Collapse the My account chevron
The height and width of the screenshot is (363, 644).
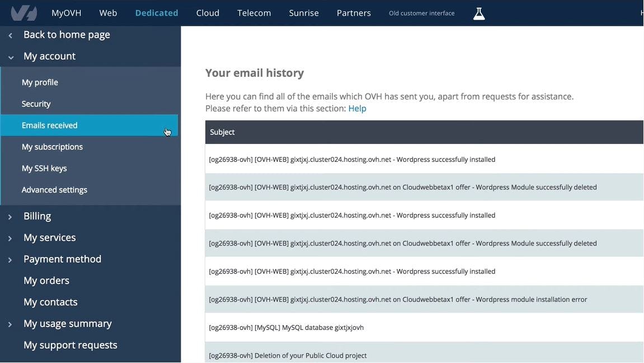(11, 57)
